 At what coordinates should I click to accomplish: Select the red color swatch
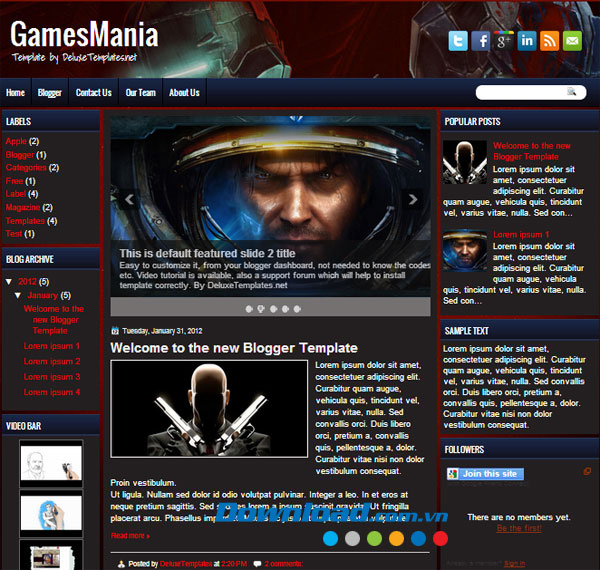point(440,538)
